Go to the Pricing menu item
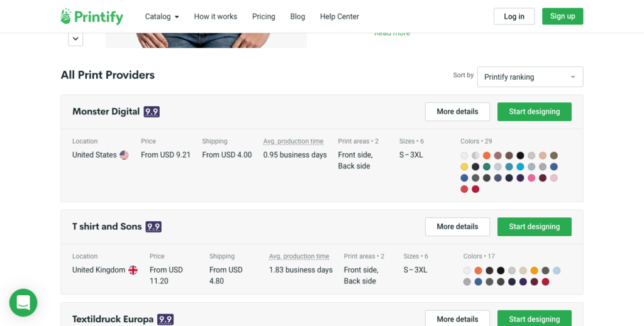This screenshot has width=644, height=326. click(264, 16)
